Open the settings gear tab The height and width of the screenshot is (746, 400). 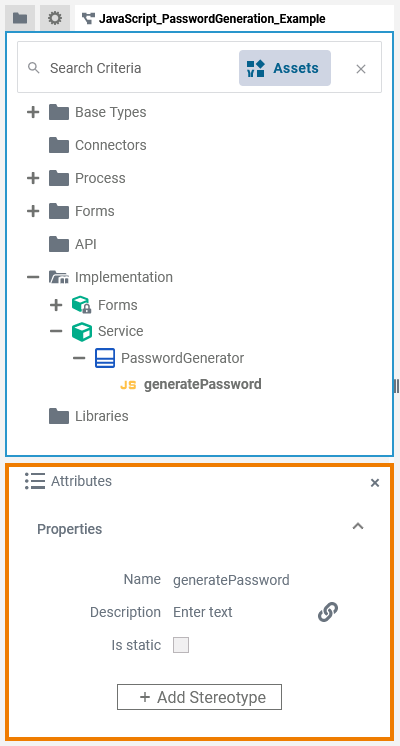55,19
